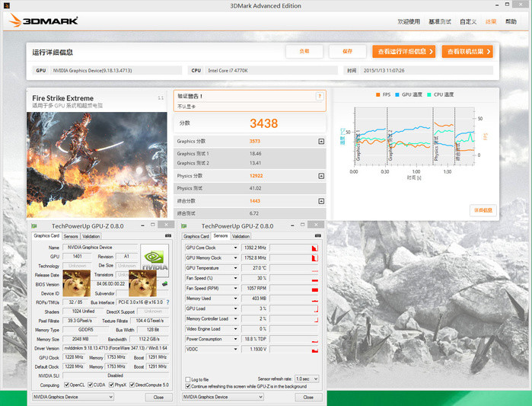Screen dimensions: 532x406
Task: Click the 详细信息 button under the chart
Action: (x=483, y=209)
